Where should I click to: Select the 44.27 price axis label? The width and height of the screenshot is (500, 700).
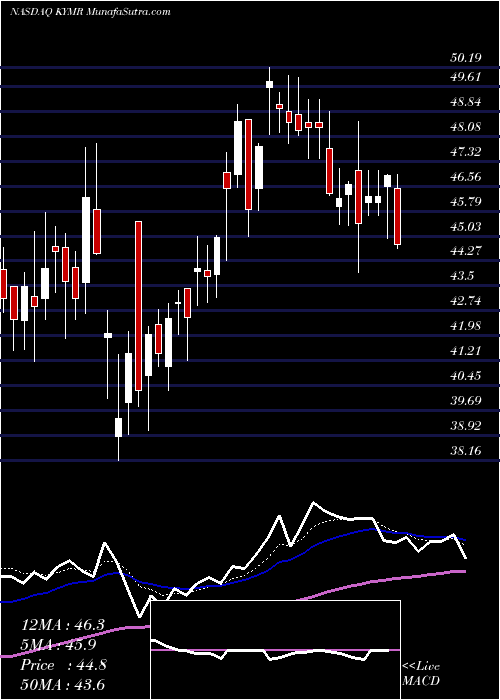[465, 251]
